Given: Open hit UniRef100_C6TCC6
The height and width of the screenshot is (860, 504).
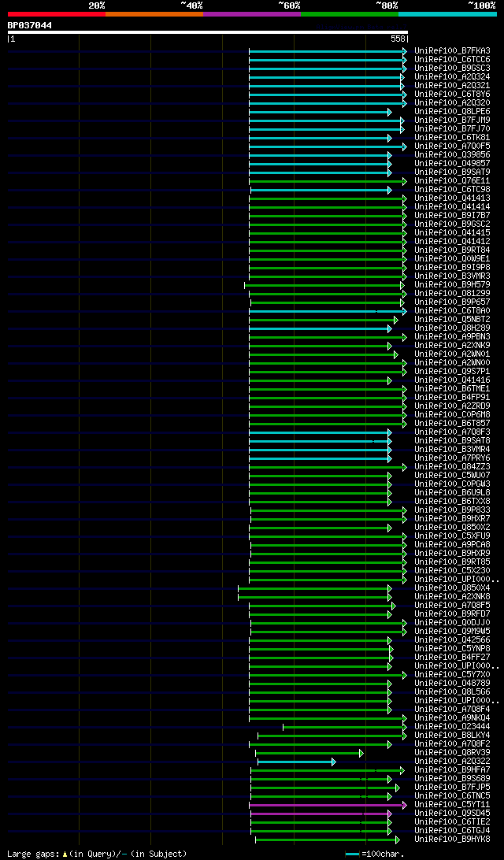Looking at the screenshot, I should pos(453,59).
